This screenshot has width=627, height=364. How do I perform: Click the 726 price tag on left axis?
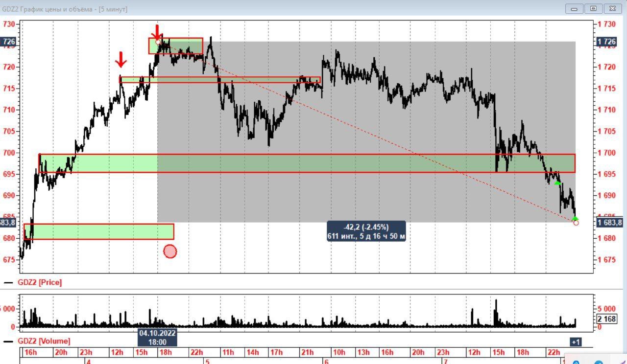tap(8, 42)
